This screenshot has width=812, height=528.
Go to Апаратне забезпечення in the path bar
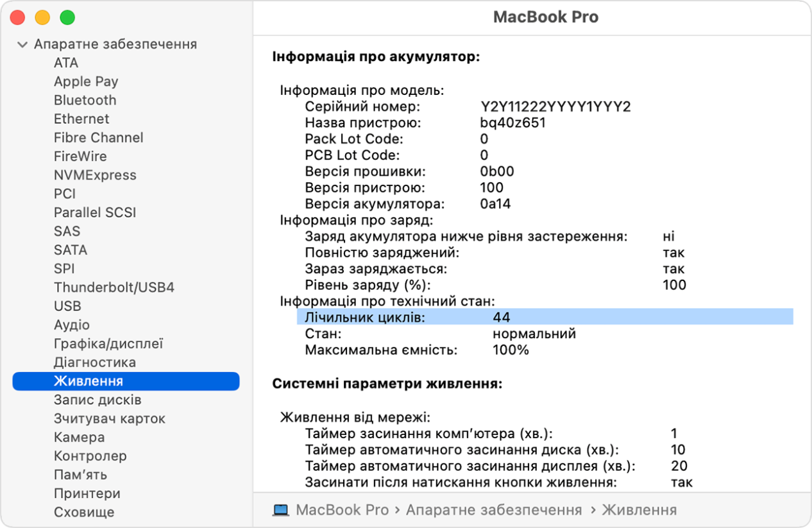[x=494, y=510]
